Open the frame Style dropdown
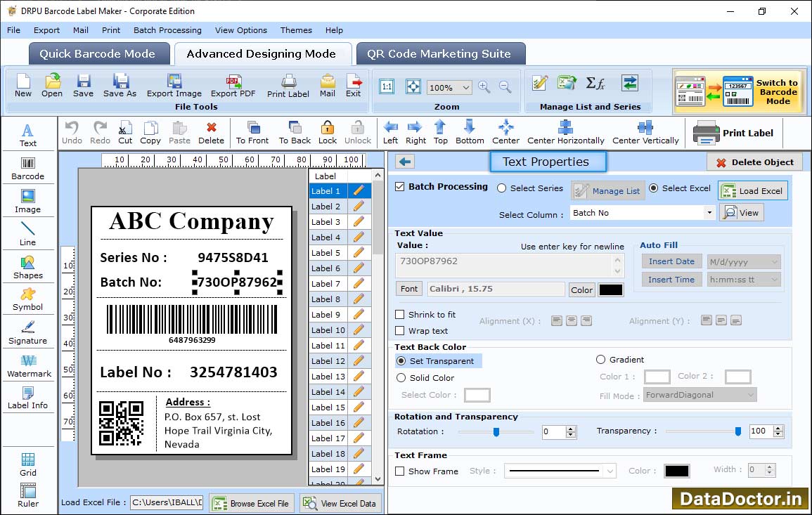The image size is (812, 515). click(x=610, y=471)
